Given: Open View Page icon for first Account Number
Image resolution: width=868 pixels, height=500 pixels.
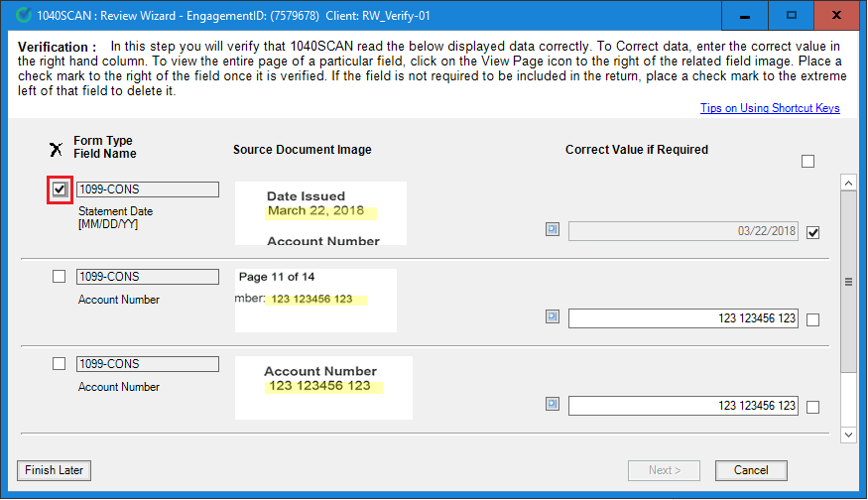Looking at the screenshot, I should click(553, 317).
